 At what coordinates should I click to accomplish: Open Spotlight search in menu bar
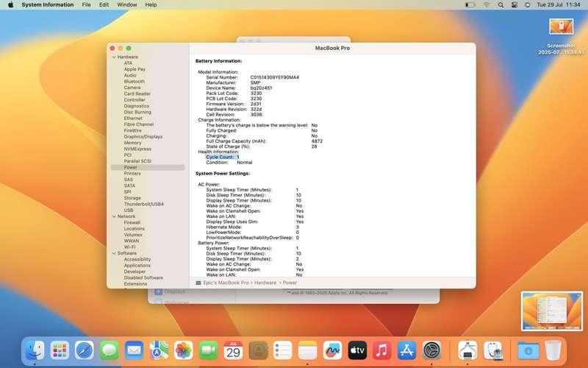pos(501,5)
